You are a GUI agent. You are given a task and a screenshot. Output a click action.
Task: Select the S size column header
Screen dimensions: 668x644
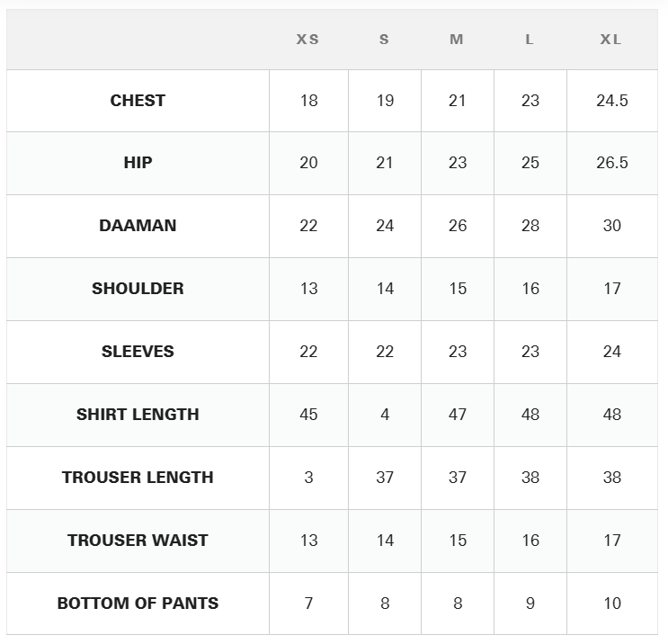384,40
